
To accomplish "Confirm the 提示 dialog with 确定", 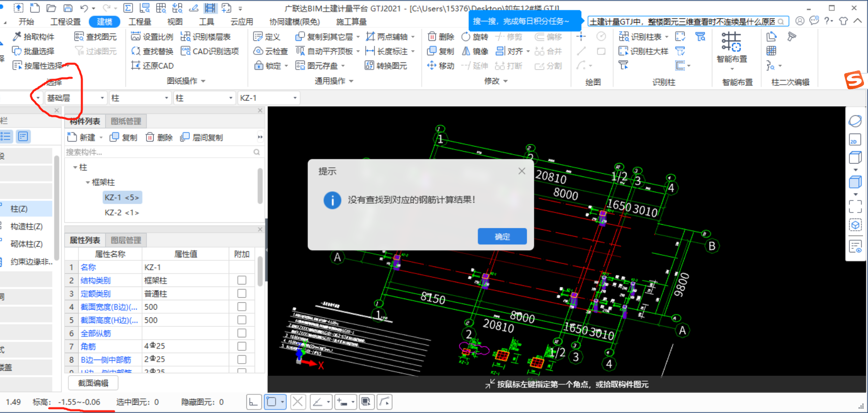I will pyautogui.click(x=502, y=236).
